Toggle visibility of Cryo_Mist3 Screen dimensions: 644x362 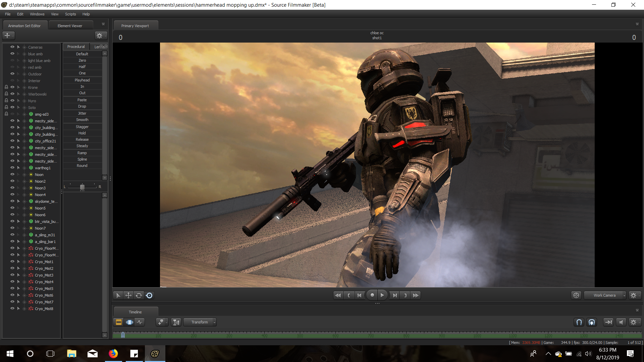coord(12,275)
